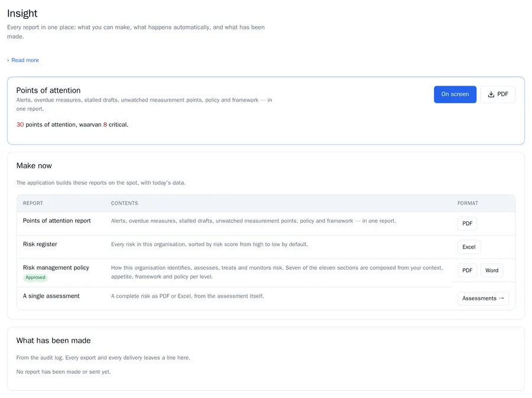Click the FORMAT column header
Screen dimensions: 532x398
click(x=468, y=203)
